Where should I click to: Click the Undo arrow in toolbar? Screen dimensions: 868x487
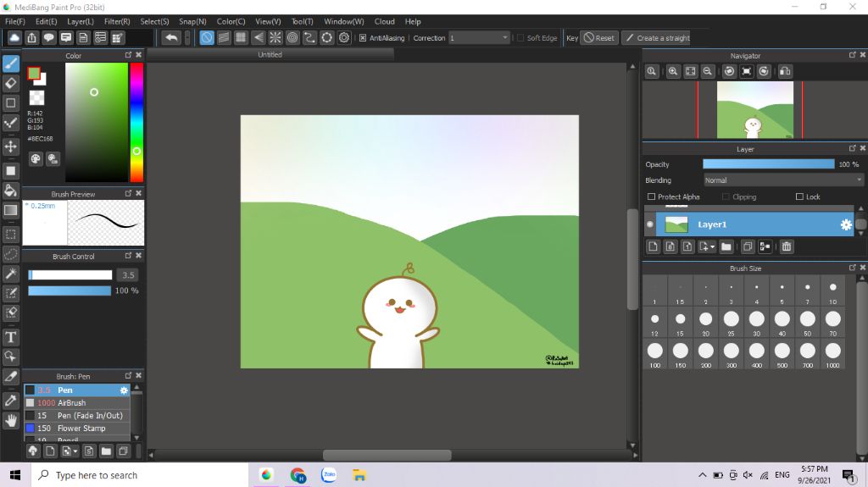point(171,38)
